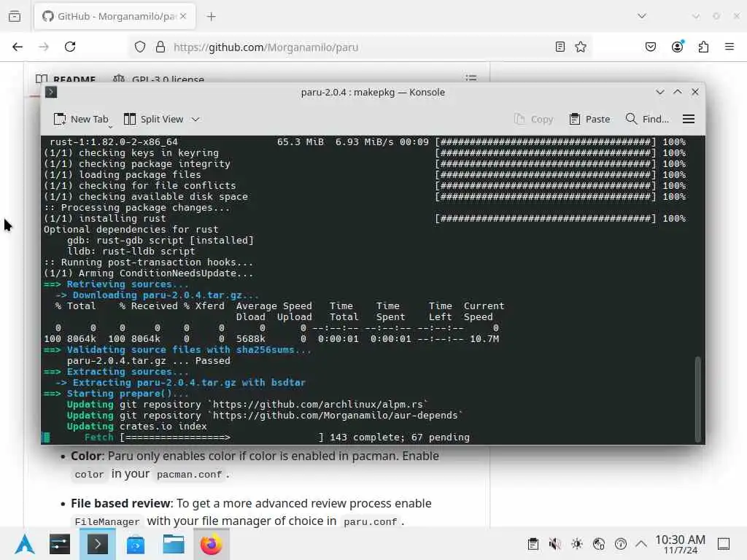Click the aur-depends repository URL text
Image resolution: width=747 pixels, height=560 pixels.
coord(336,415)
